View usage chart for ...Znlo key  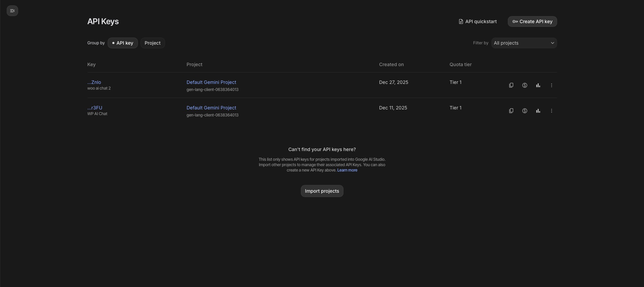point(538,85)
